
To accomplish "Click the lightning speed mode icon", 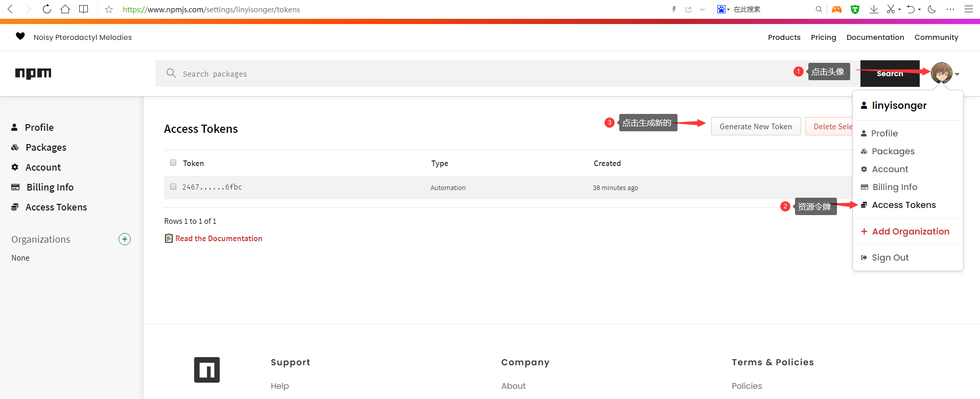I will pos(674,9).
